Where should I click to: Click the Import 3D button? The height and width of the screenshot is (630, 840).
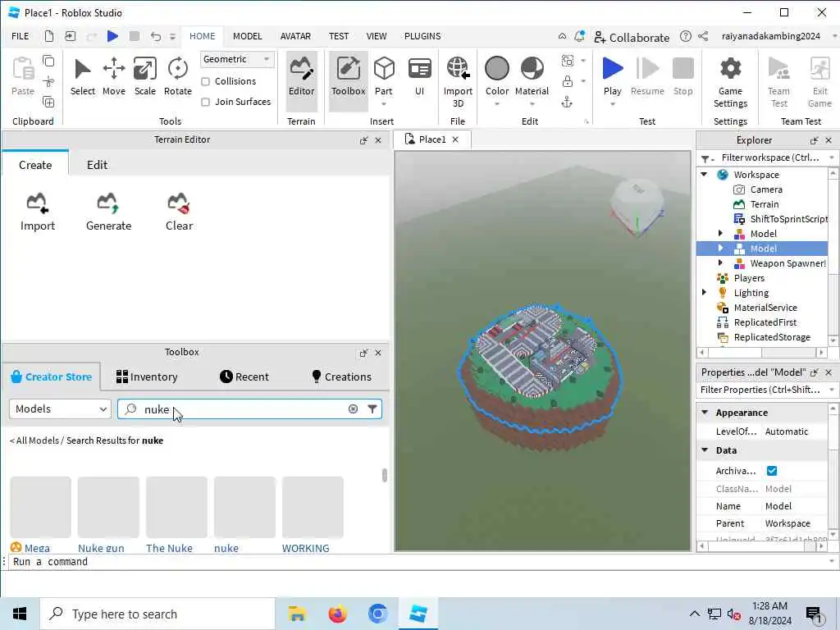(458, 82)
